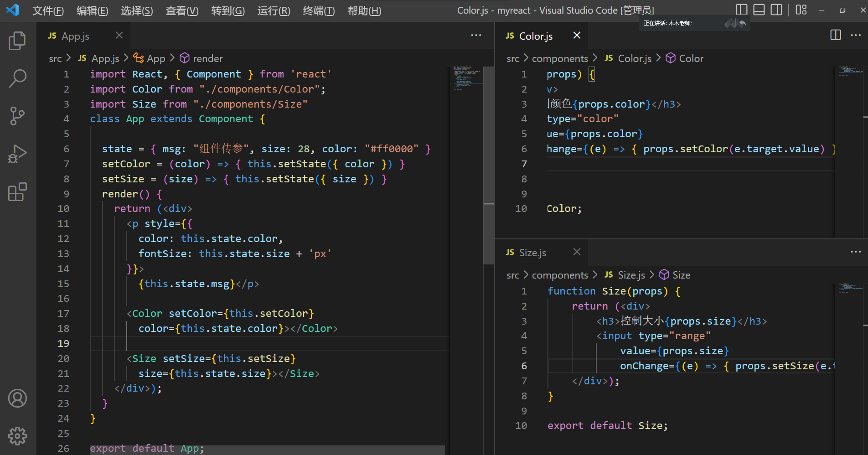Image resolution: width=868 pixels, height=455 pixels.
Task: Click Size.js file breadcrumb
Action: (631, 275)
